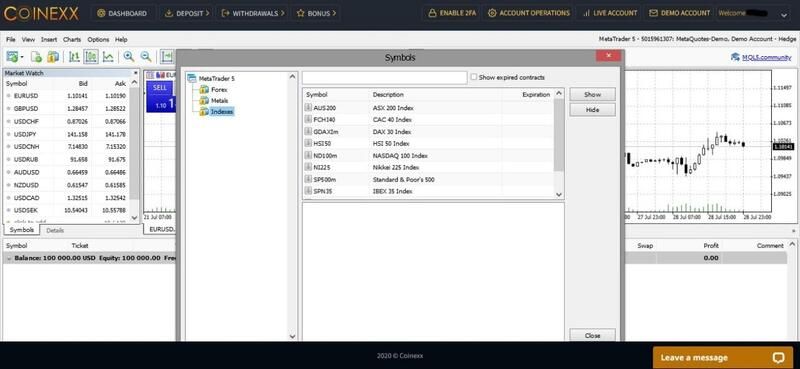Image resolution: width=800 pixels, height=369 pixels.
Task: Open the Insert menu
Action: [x=49, y=39]
